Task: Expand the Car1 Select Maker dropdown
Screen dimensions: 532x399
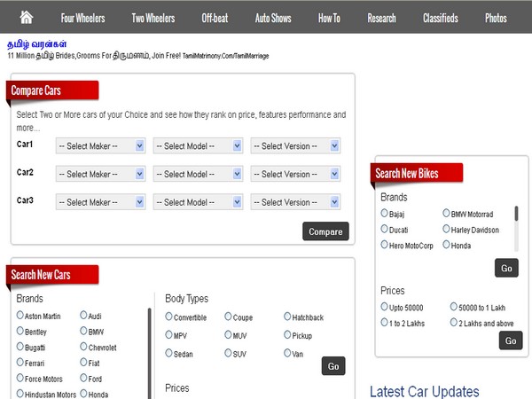Action: 100,145
